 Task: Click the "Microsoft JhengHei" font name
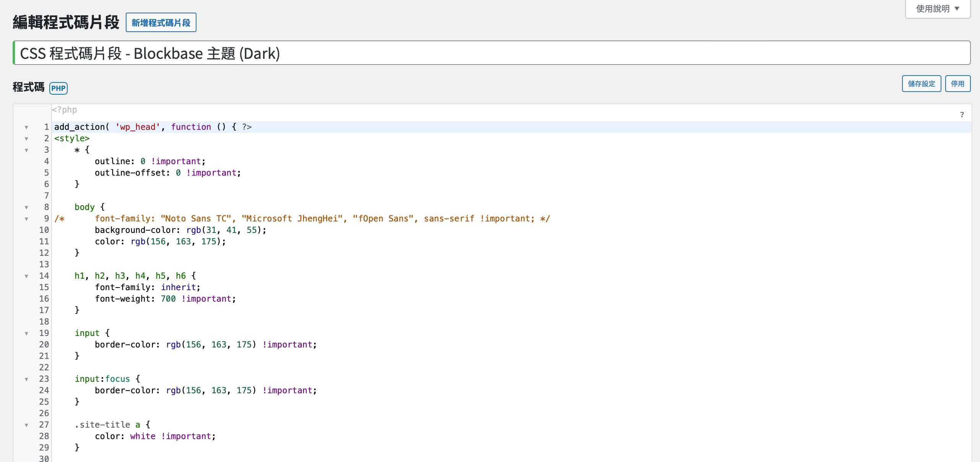[292, 219]
